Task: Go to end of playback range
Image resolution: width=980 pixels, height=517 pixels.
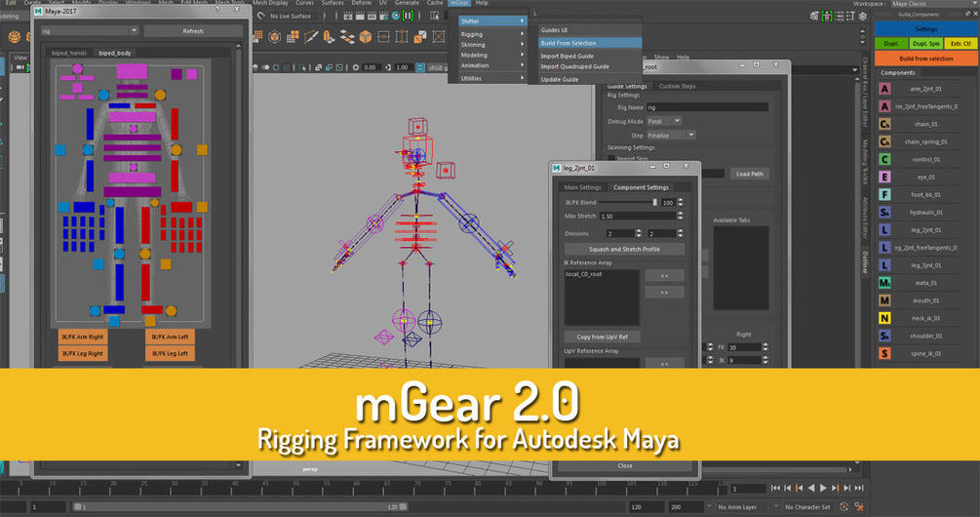Action: tap(859, 488)
